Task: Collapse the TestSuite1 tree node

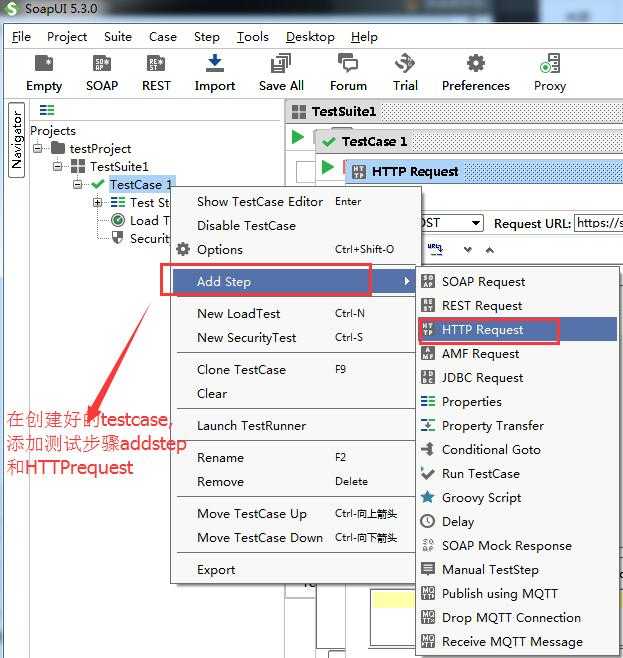Action: (57, 166)
